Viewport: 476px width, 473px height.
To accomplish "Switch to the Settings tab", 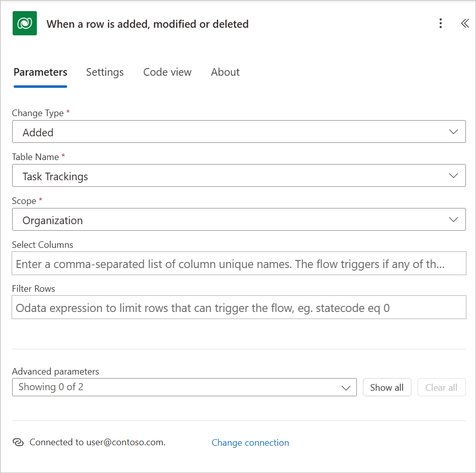I will pos(104,72).
